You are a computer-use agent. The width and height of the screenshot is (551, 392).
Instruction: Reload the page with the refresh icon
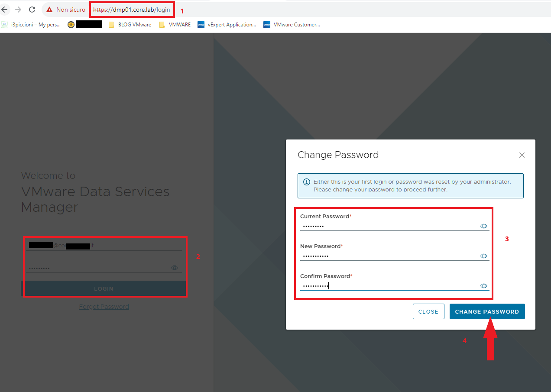pyautogui.click(x=32, y=10)
